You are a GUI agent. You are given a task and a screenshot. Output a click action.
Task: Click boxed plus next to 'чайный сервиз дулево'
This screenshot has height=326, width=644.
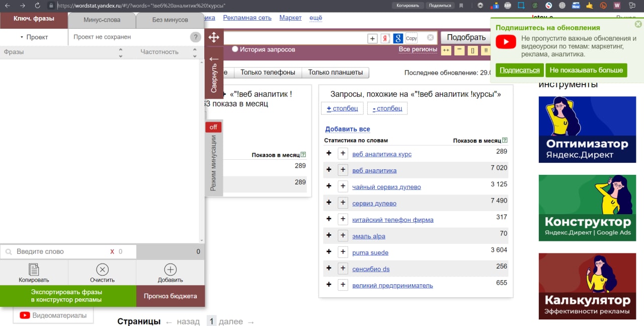[343, 186]
